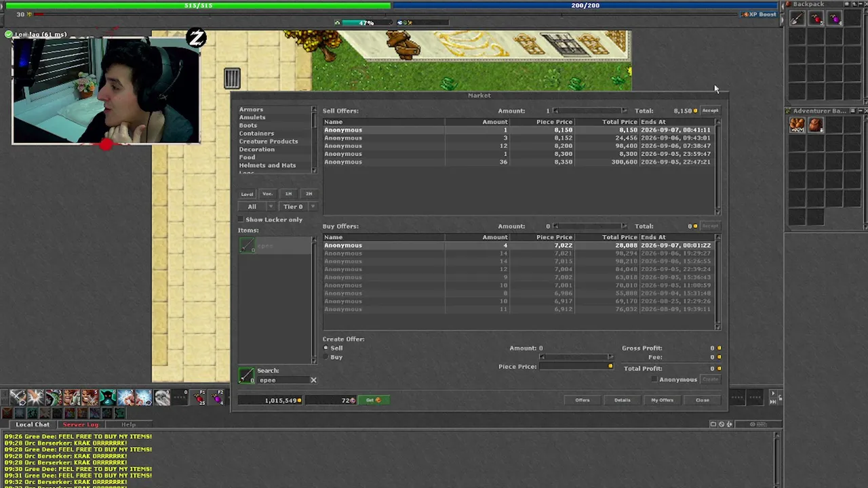Select the first icon in the lower action row

coord(7,413)
